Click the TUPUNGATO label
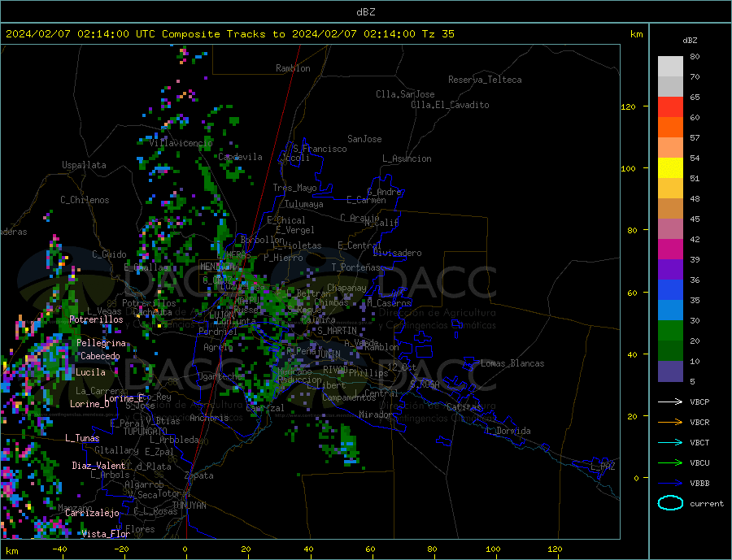This screenshot has width=732, height=560. 146,432
